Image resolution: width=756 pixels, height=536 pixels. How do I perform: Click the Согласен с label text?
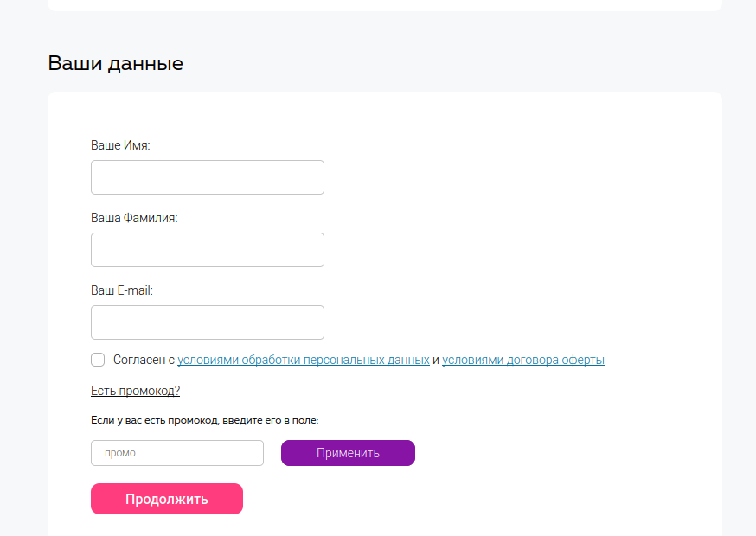(x=144, y=360)
